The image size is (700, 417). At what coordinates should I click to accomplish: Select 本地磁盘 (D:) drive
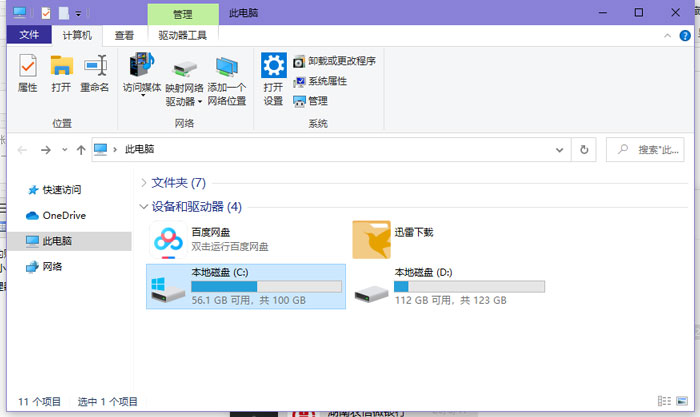click(x=449, y=286)
